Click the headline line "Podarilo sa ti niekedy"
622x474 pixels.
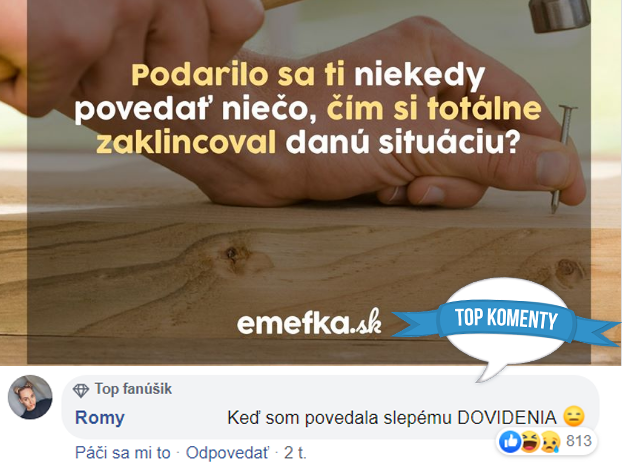point(308,75)
